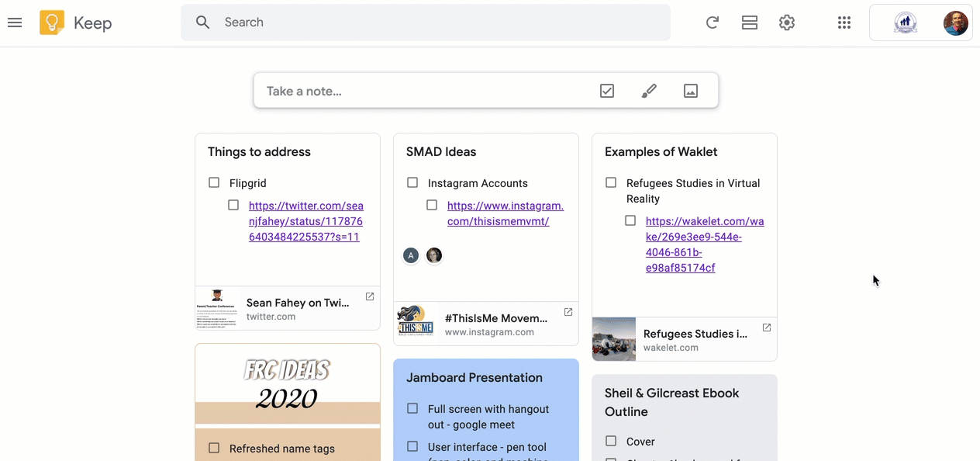980x461 pixels.
Task: Click collaborator A avatar on SMAD Ideas
Action: (411, 255)
